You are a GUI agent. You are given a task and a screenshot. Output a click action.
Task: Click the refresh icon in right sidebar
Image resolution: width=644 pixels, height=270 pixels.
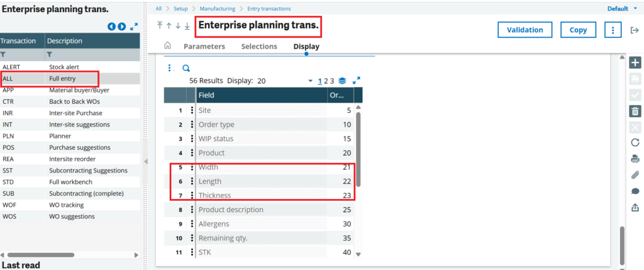pyautogui.click(x=635, y=142)
